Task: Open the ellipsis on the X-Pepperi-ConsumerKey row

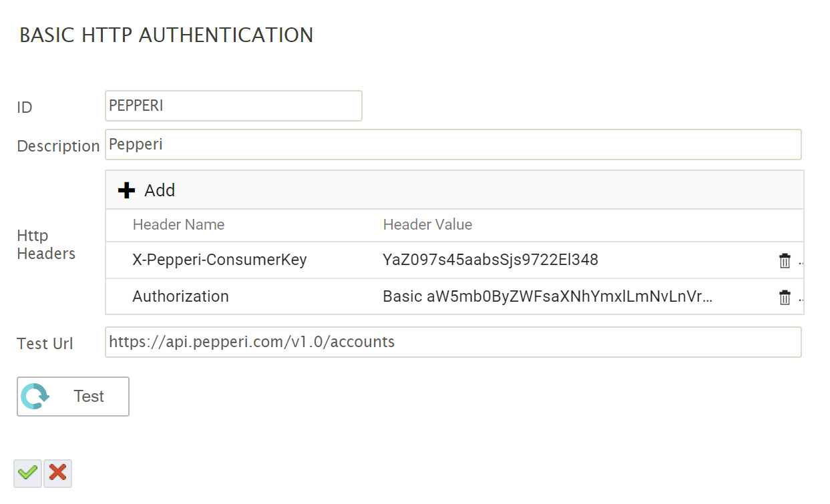Action: coord(801,262)
